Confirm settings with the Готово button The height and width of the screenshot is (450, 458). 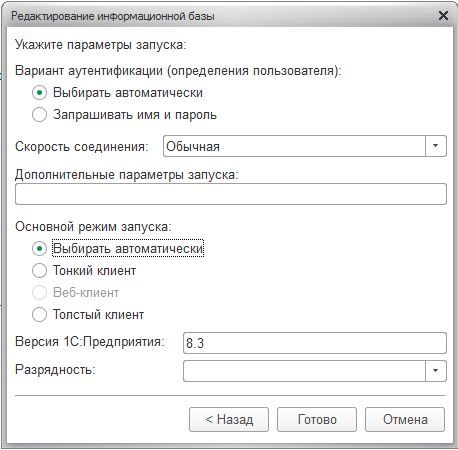(x=317, y=419)
